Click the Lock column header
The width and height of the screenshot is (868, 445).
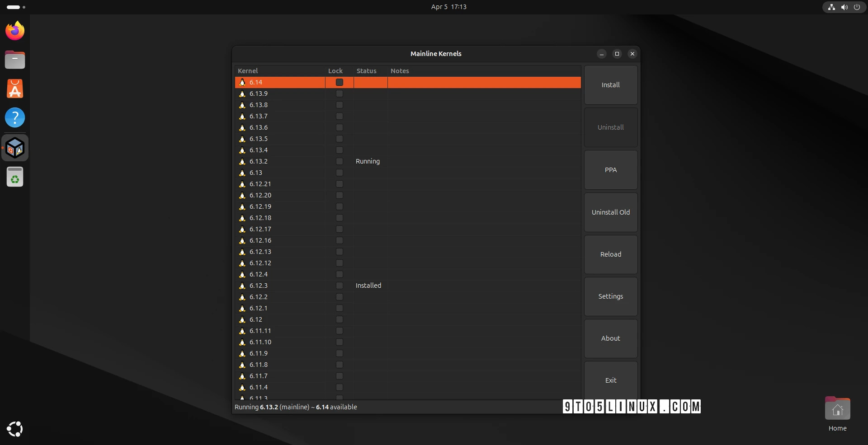click(339, 71)
